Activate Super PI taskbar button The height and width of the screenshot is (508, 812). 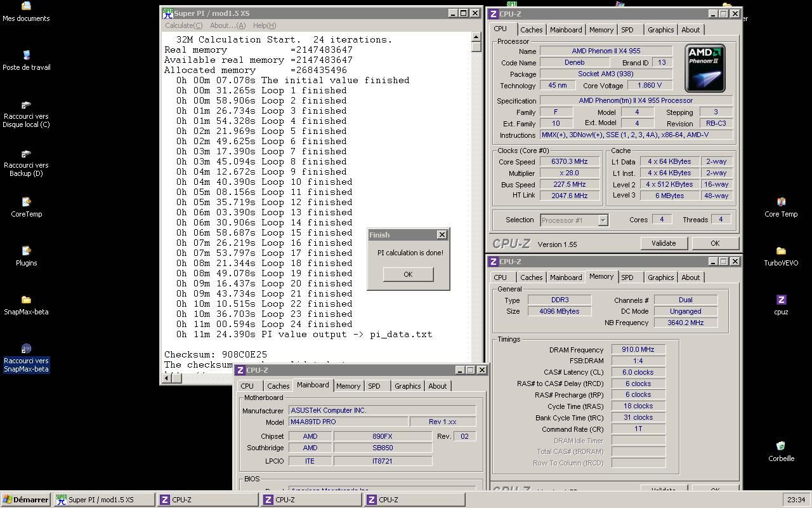104,500
